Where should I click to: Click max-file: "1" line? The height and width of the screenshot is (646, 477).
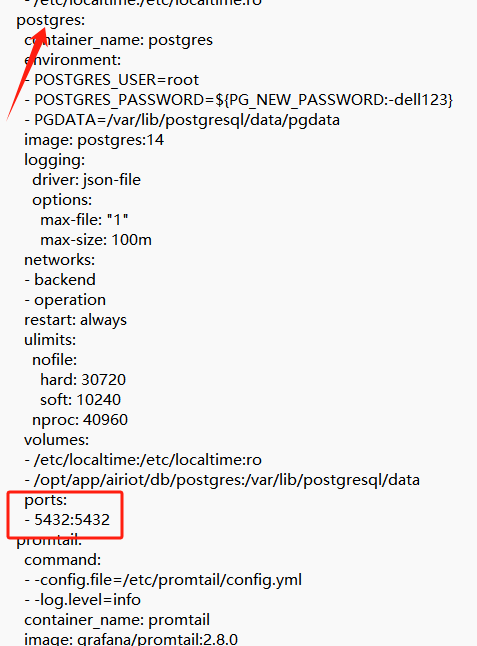(x=84, y=220)
